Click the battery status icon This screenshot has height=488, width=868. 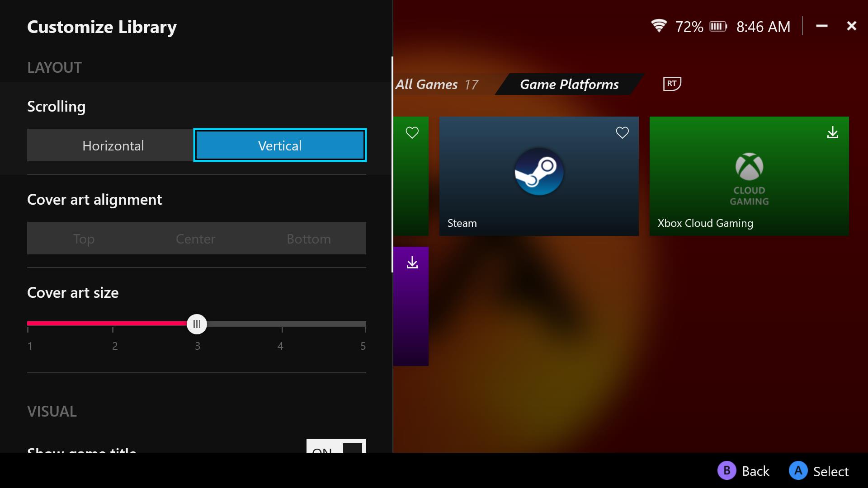718,27
